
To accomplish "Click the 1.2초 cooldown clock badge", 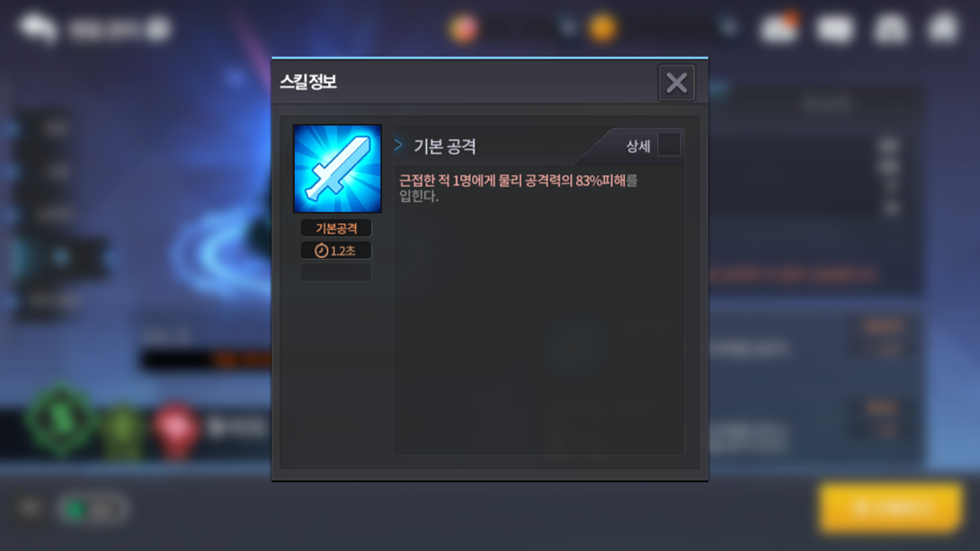I will tap(336, 251).
